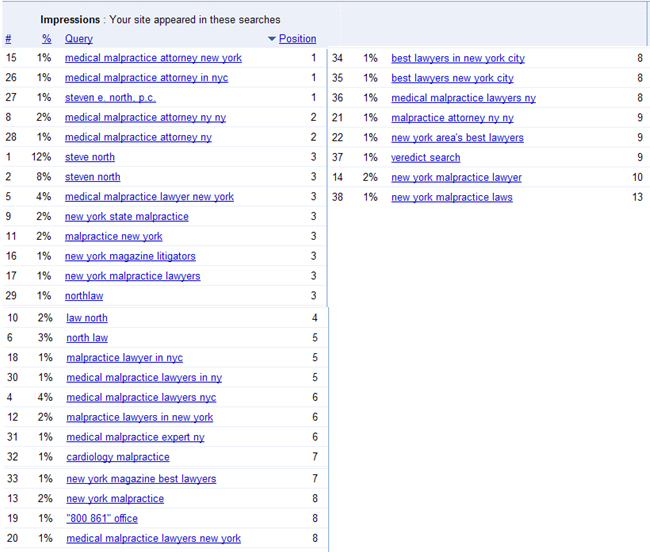This screenshot has height=552, width=650.
Task: Select the 12% value for steve north
Action: click(41, 157)
